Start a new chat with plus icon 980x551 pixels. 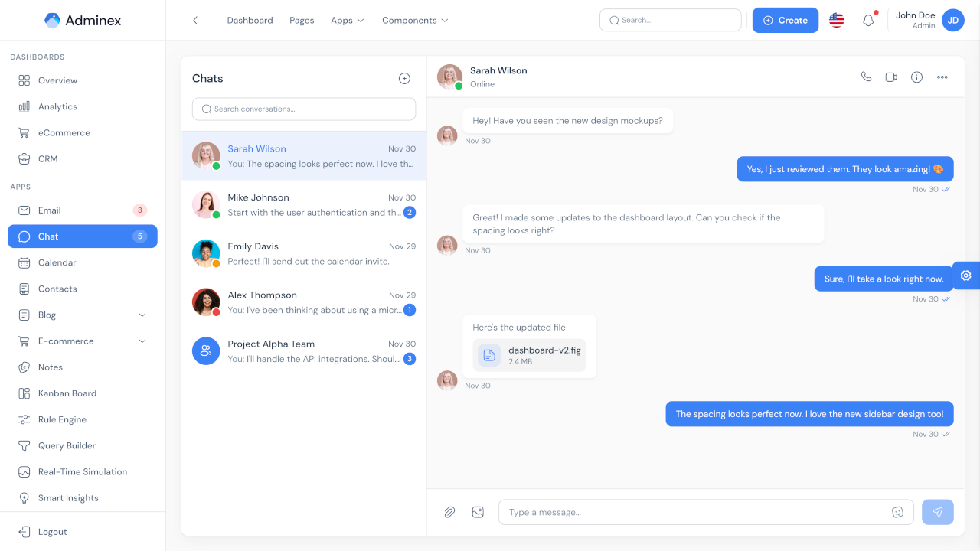coord(404,78)
